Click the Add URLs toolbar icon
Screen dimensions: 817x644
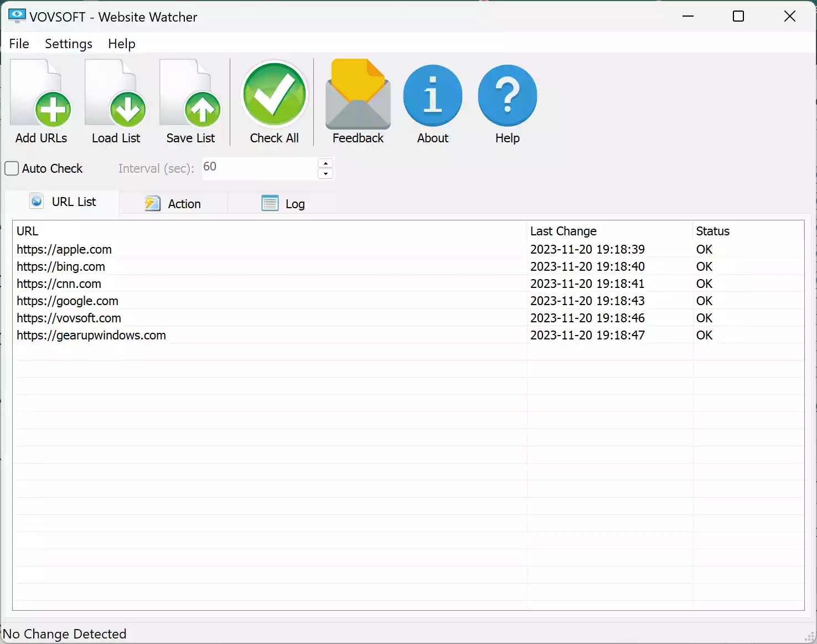42,102
